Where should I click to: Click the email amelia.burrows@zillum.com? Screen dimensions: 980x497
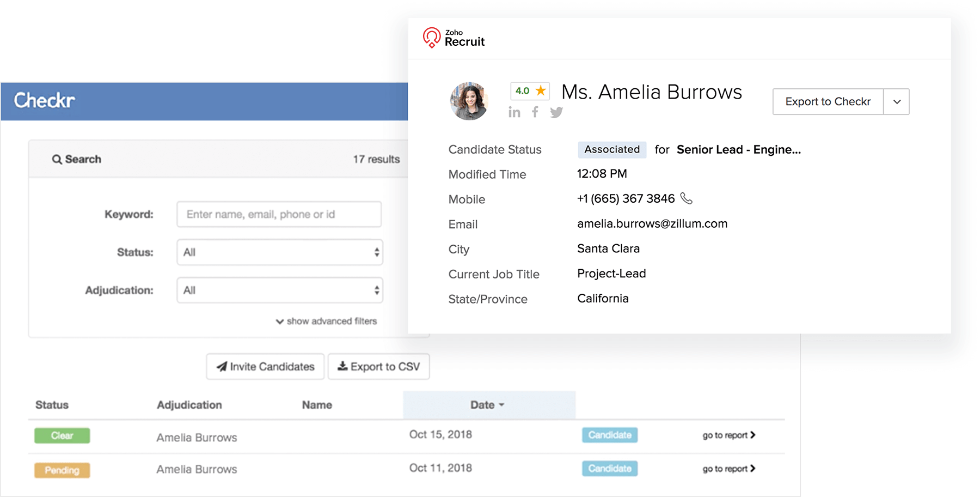(x=652, y=223)
